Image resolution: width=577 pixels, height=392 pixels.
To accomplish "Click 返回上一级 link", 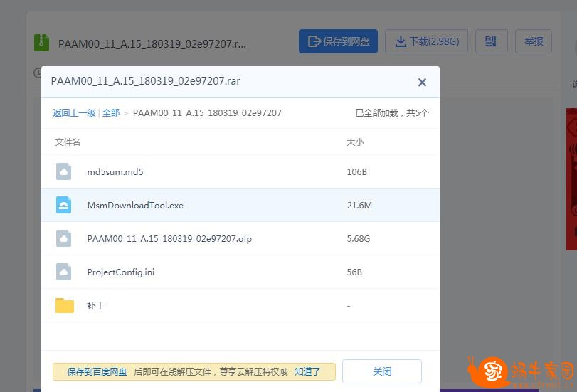I will pyautogui.click(x=74, y=113).
